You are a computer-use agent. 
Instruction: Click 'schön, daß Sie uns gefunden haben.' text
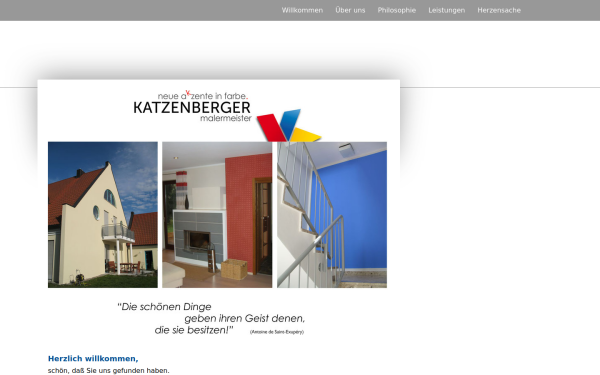coord(108,370)
